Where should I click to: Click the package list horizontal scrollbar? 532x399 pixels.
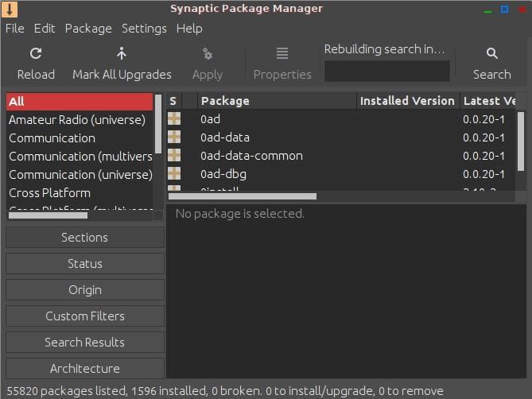pos(243,196)
